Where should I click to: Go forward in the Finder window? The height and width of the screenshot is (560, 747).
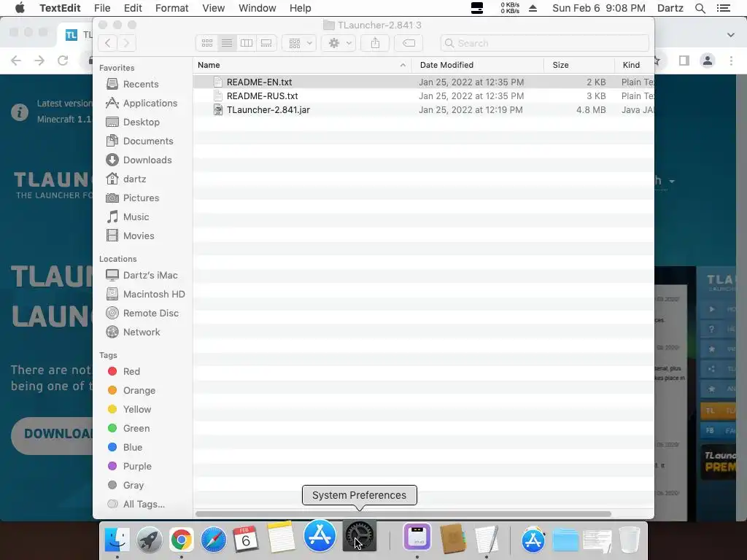coord(127,43)
